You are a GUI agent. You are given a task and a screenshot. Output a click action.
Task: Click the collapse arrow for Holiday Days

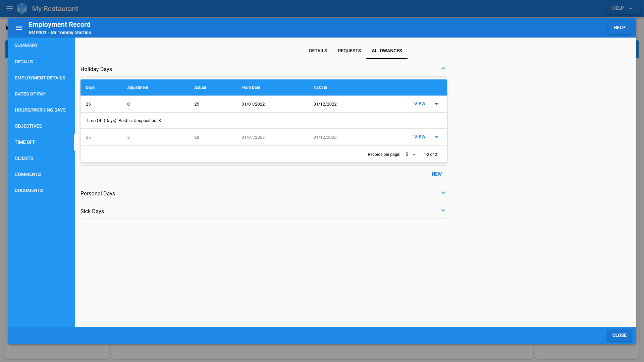click(443, 68)
